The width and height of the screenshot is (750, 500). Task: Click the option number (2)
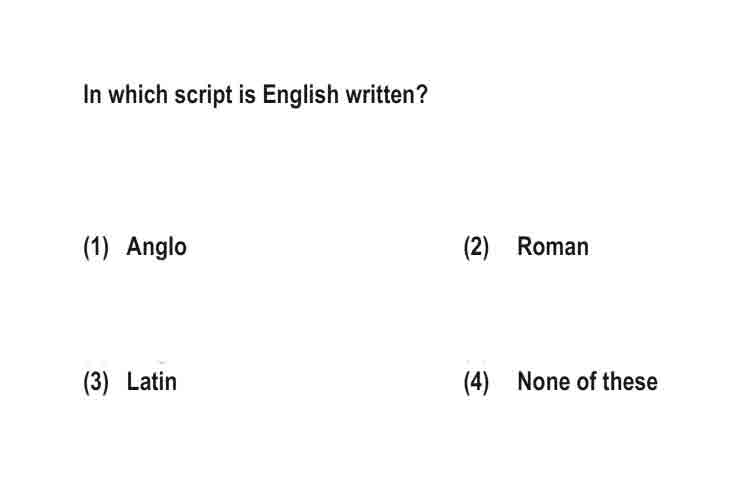click(476, 248)
